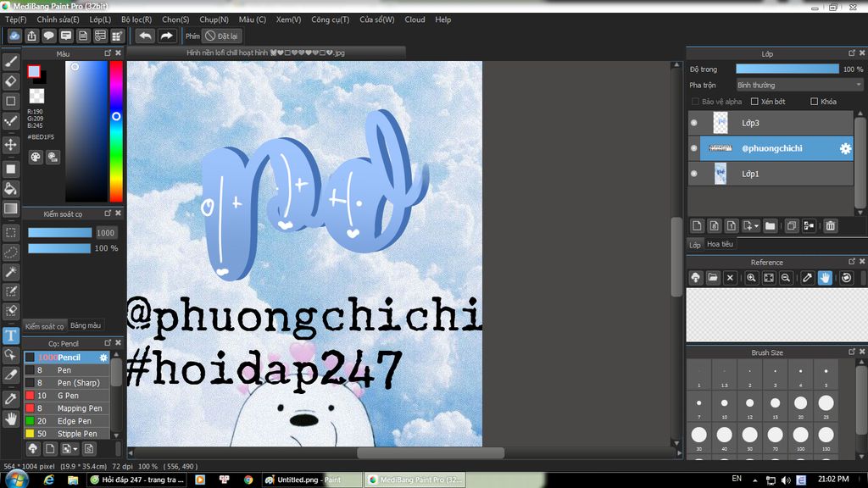Click the foreground color swatch
Image resolution: width=868 pixels, height=488 pixels.
point(34,71)
